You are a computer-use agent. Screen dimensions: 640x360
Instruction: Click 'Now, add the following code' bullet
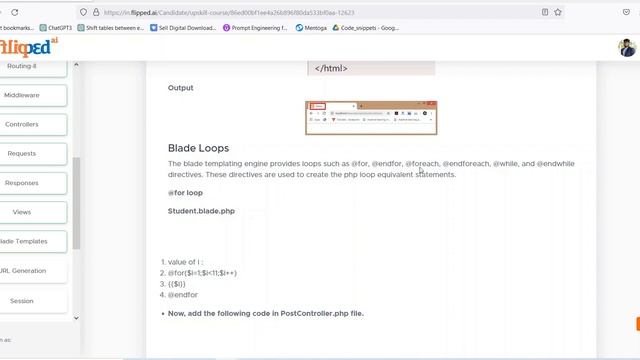point(266,313)
